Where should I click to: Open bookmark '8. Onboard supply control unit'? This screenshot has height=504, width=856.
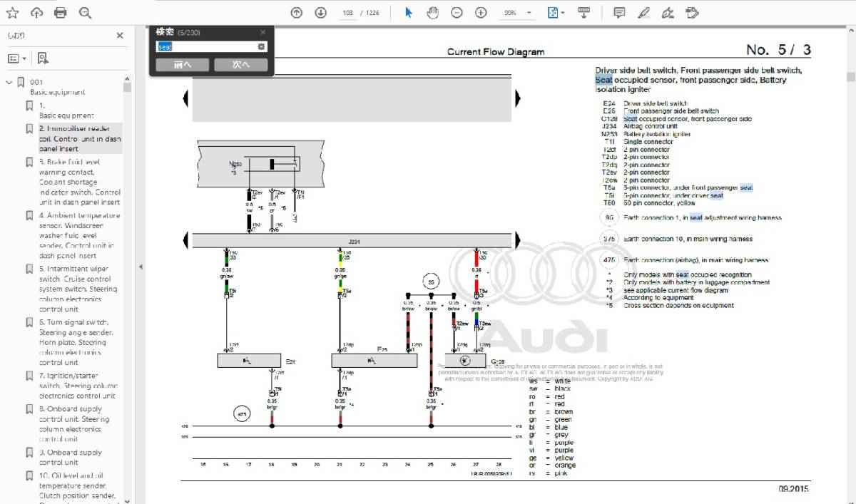pyautogui.click(x=75, y=424)
